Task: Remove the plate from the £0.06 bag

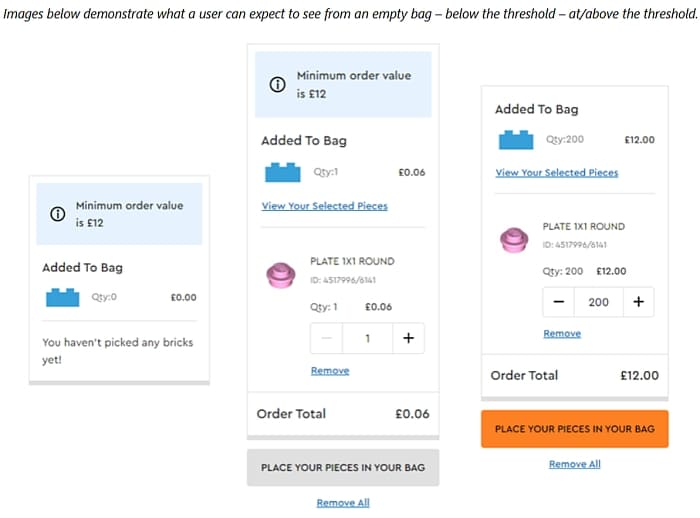Action: (330, 371)
